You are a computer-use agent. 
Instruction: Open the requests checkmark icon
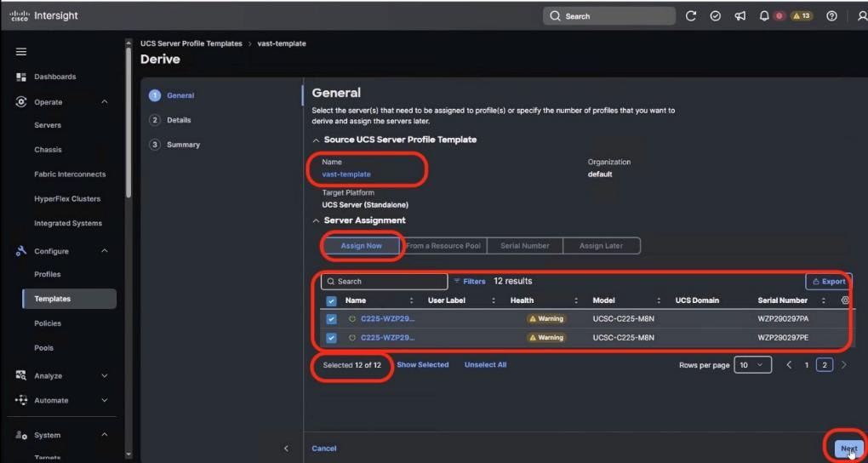[715, 16]
